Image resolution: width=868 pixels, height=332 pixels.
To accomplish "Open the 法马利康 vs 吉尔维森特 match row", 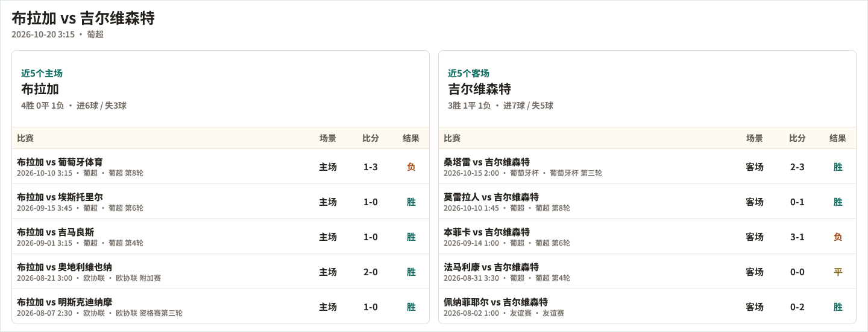I will (x=647, y=272).
